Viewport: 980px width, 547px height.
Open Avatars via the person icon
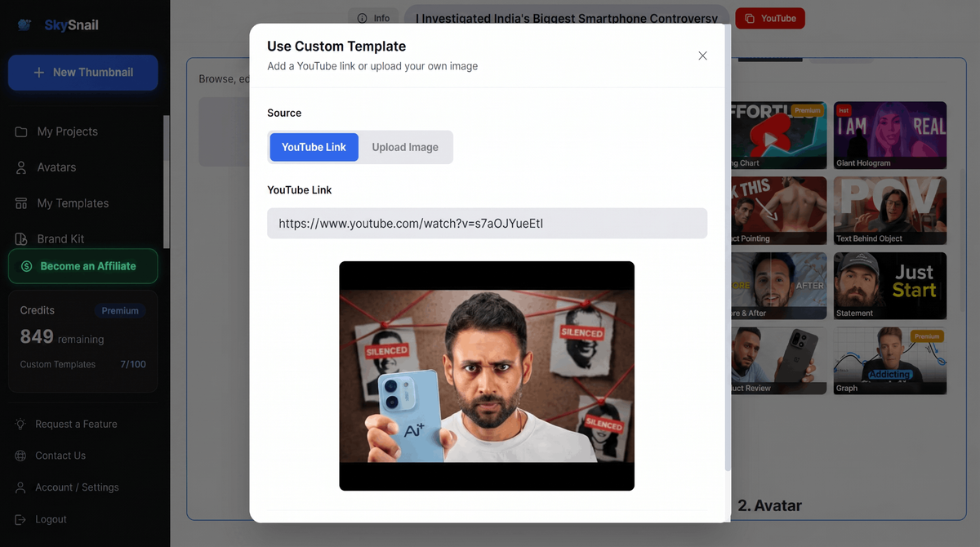21,167
